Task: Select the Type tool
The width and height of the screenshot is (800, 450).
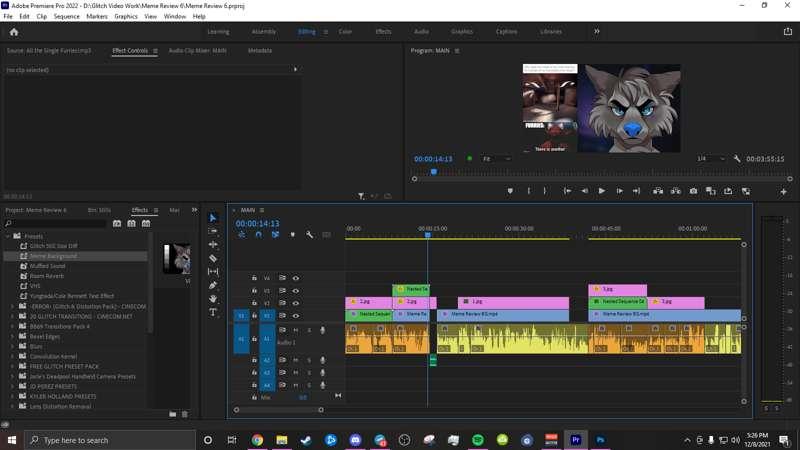Action: click(x=213, y=312)
